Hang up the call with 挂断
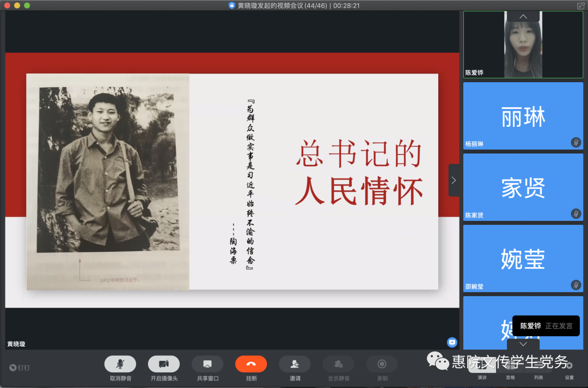The image size is (588, 388). [x=251, y=364]
